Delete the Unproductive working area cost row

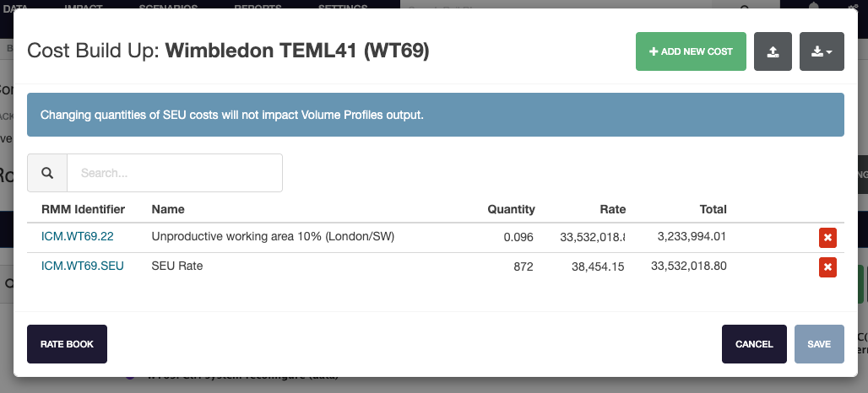(x=827, y=238)
